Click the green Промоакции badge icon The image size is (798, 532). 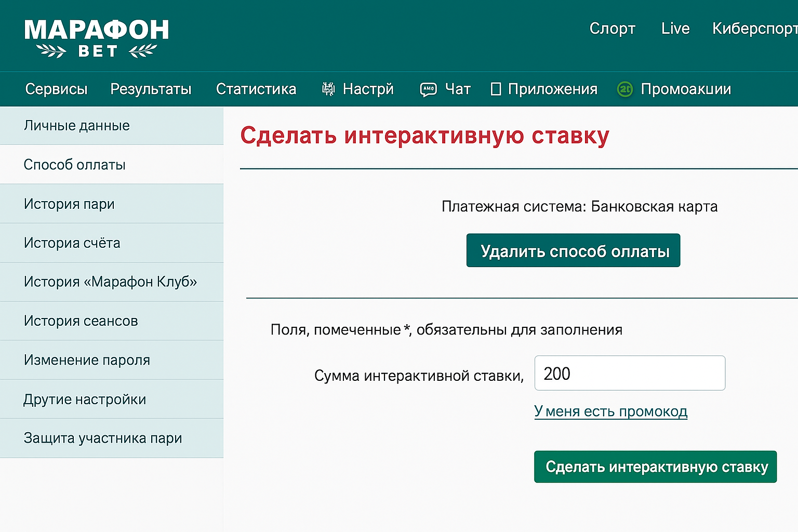624,89
